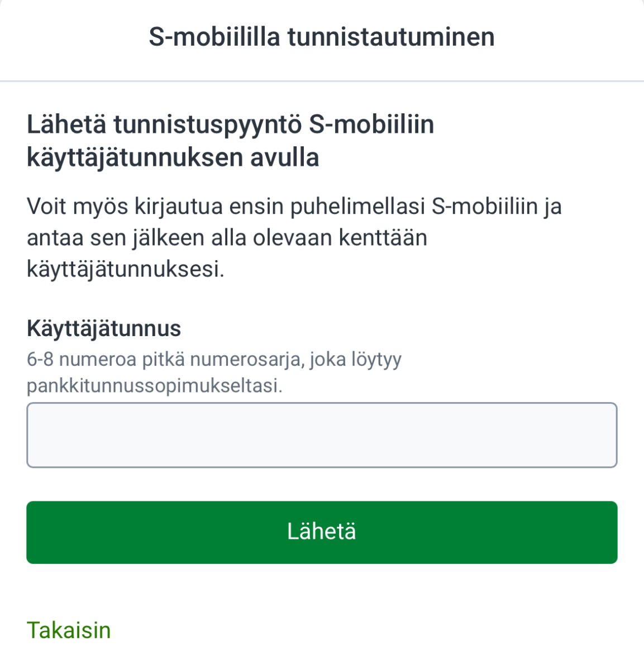Focus the Käyttäjätunnus input field

322,435
